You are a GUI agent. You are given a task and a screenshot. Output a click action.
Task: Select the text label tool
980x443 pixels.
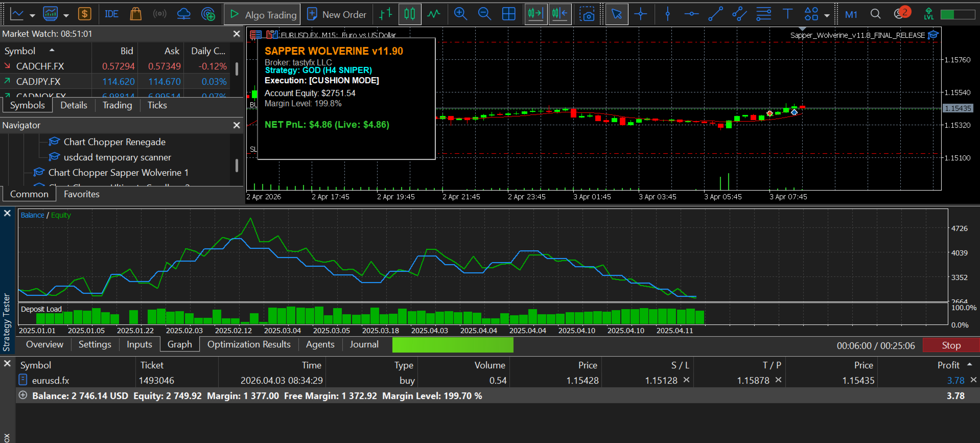pyautogui.click(x=787, y=14)
